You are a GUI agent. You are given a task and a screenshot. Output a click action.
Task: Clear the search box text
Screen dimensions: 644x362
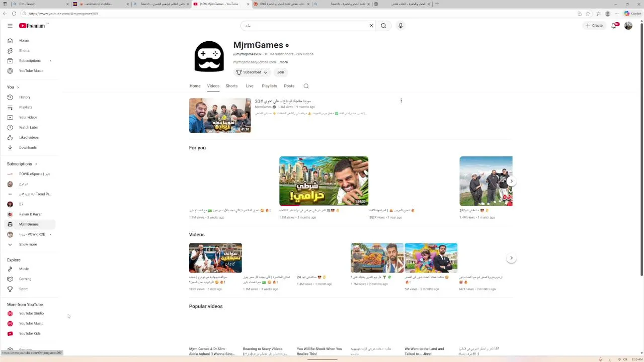371,26
